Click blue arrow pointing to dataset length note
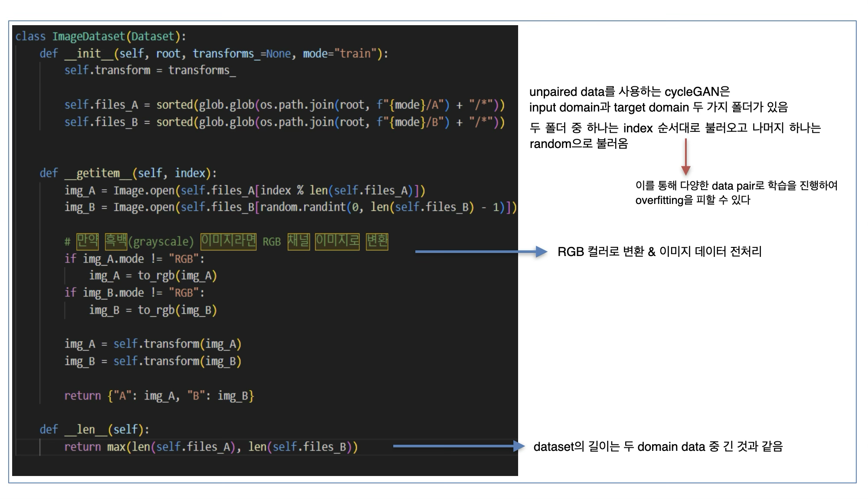The height and width of the screenshot is (499, 868). [x=459, y=446]
